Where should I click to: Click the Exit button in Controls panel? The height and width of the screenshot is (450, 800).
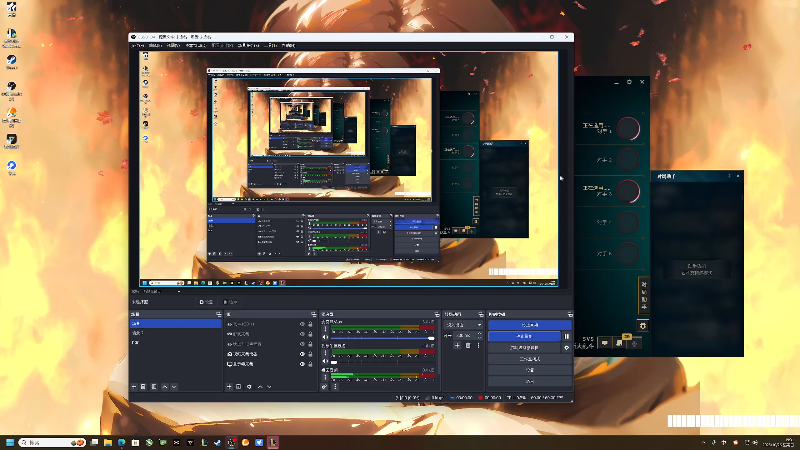(530, 382)
